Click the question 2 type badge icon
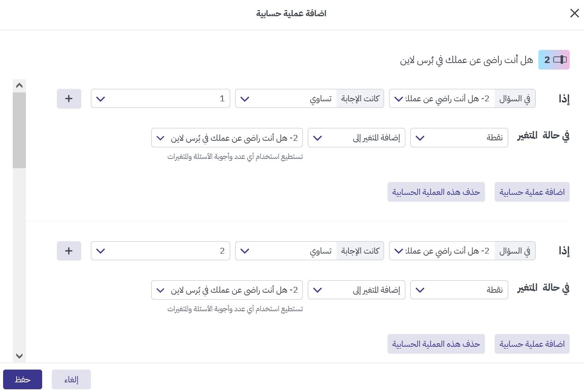The width and height of the screenshot is (584, 392). pos(554,60)
